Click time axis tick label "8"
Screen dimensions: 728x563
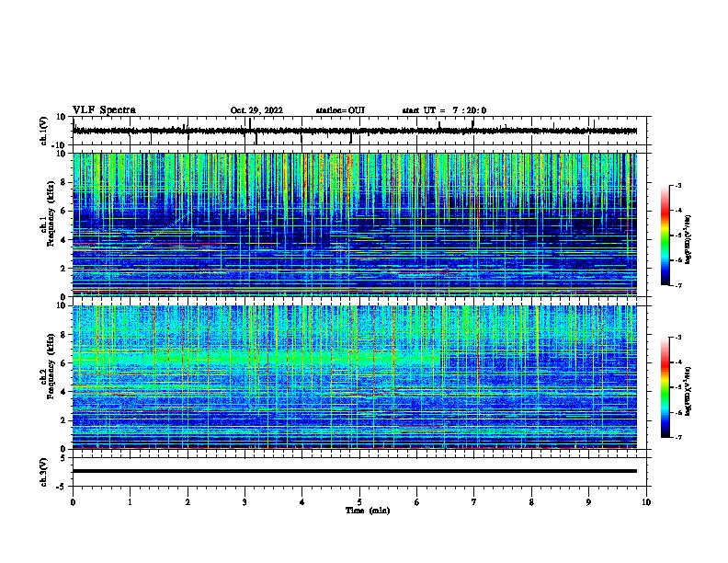531,502
